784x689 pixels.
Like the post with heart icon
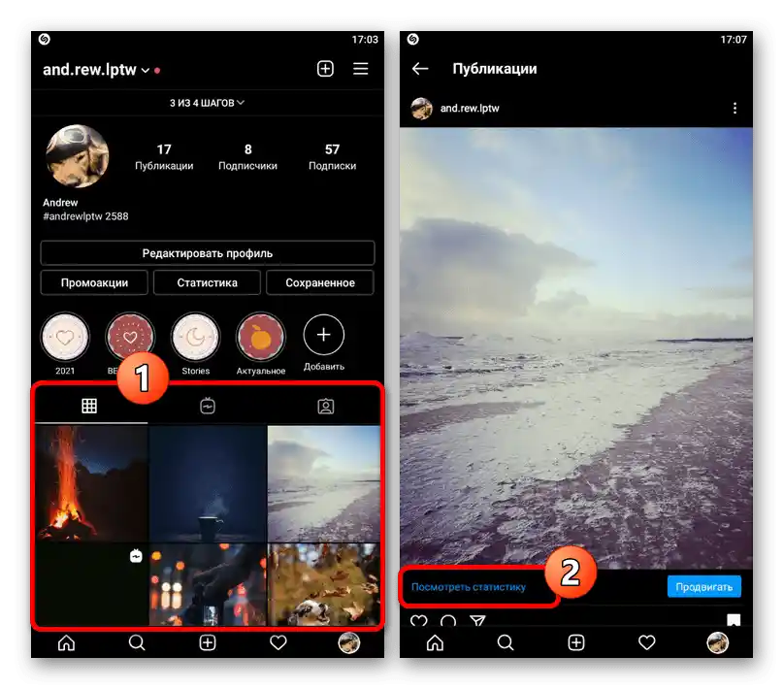(418, 620)
